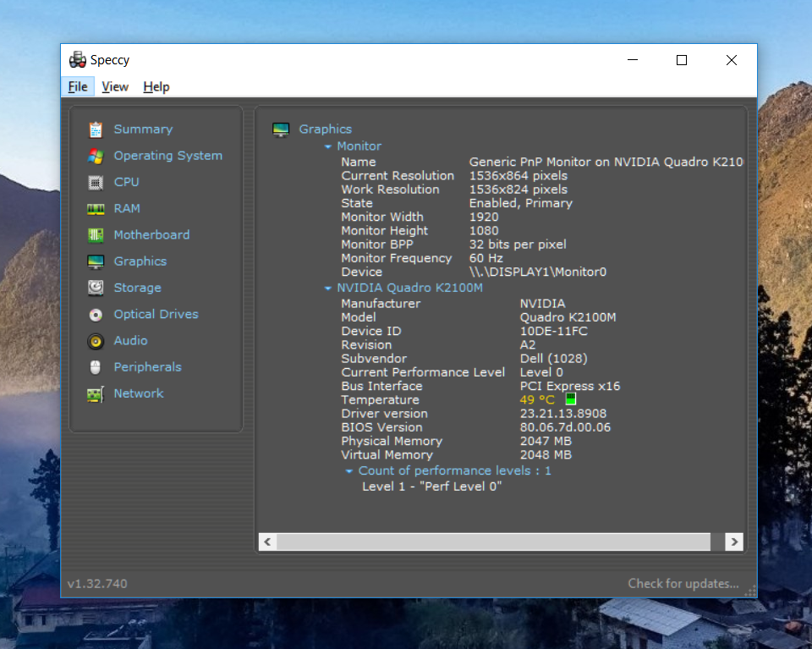The image size is (812, 649).
Task: Click the horizontal scrollbar right arrow
Action: tap(734, 542)
